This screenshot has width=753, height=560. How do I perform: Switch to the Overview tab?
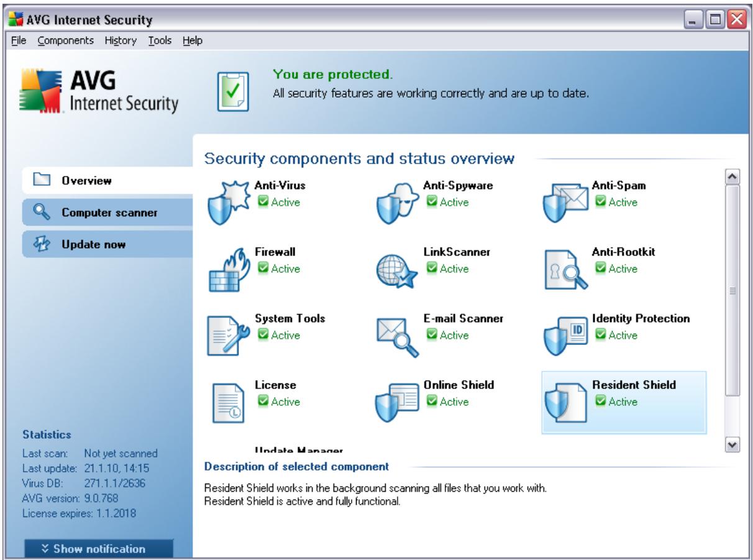coord(107,181)
